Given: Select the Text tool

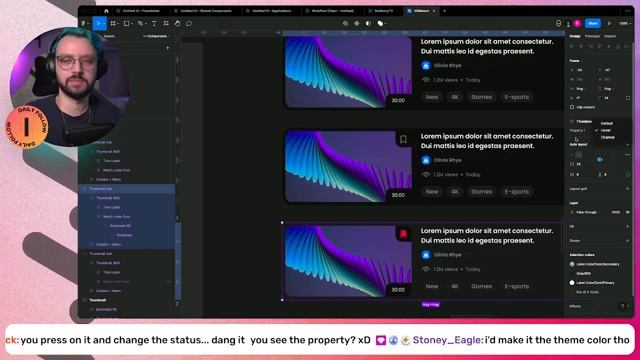Looking at the screenshot, I should pyautogui.click(x=154, y=24).
